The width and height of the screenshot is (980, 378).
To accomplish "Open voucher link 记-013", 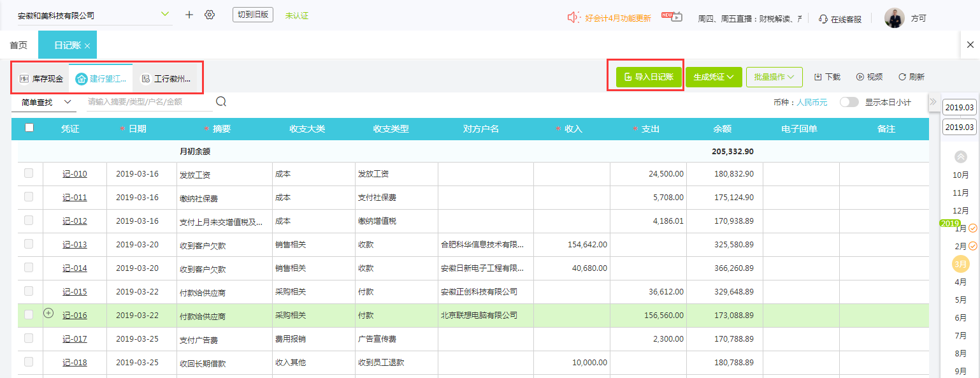I will tap(75, 245).
